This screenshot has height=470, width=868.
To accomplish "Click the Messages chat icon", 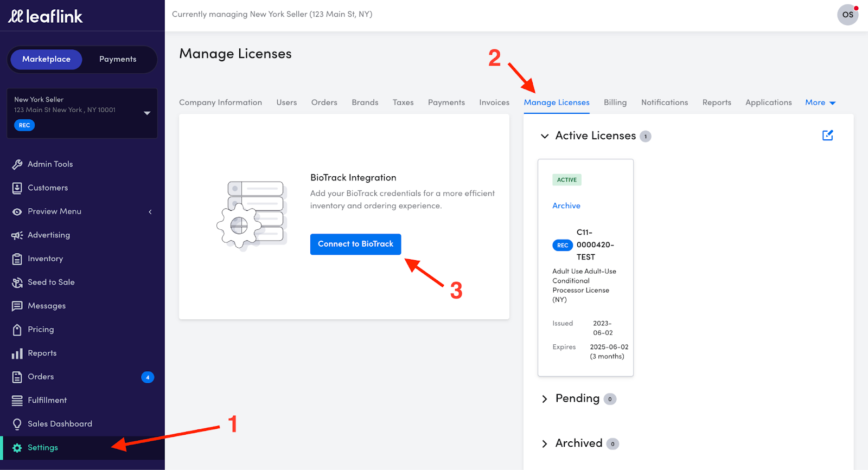I will point(17,306).
